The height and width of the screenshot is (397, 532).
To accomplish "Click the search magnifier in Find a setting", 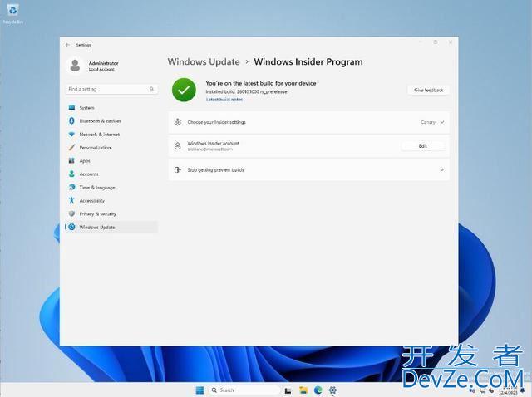I will click(151, 89).
